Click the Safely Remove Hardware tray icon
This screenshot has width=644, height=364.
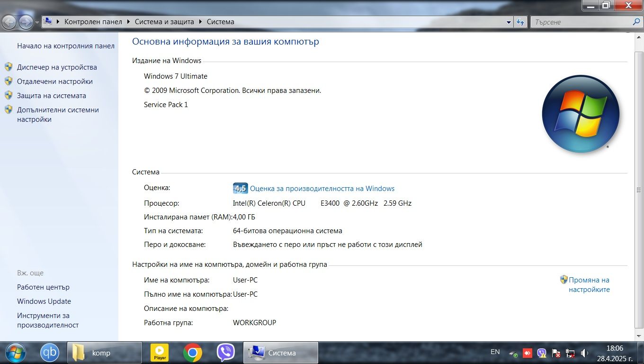coord(514,353)
